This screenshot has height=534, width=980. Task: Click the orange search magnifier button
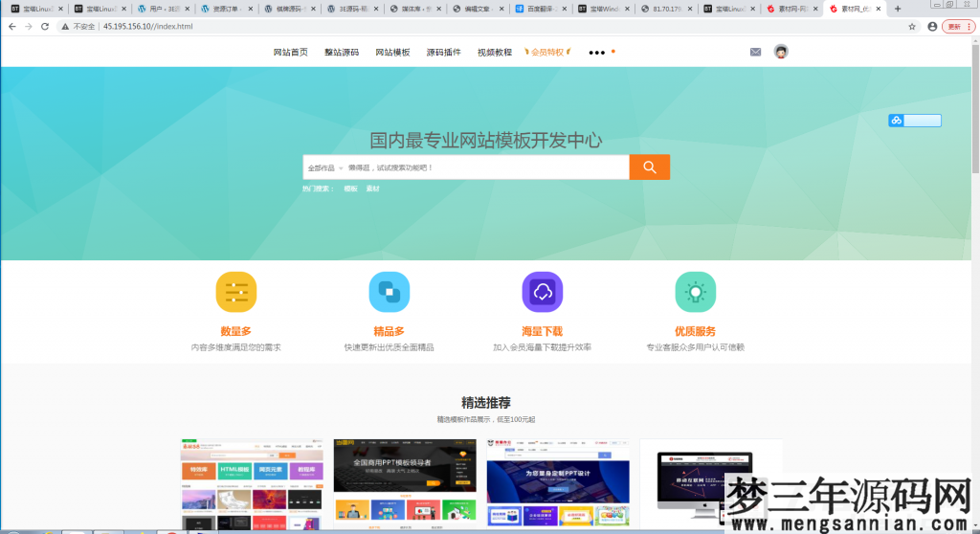pyautogui.click(x=650, y=167)
